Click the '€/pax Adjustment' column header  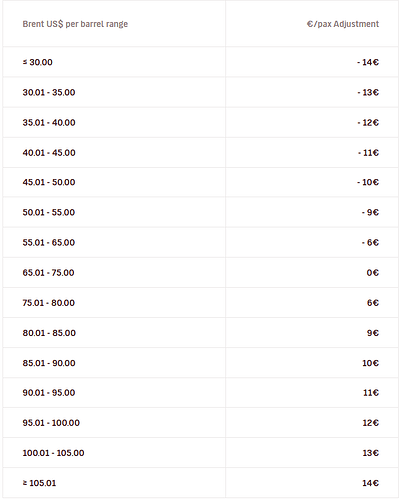click(343, 24)
